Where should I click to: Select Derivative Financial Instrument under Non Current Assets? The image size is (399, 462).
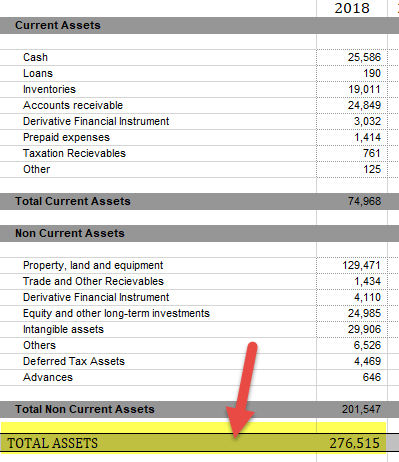pos(96,297)
